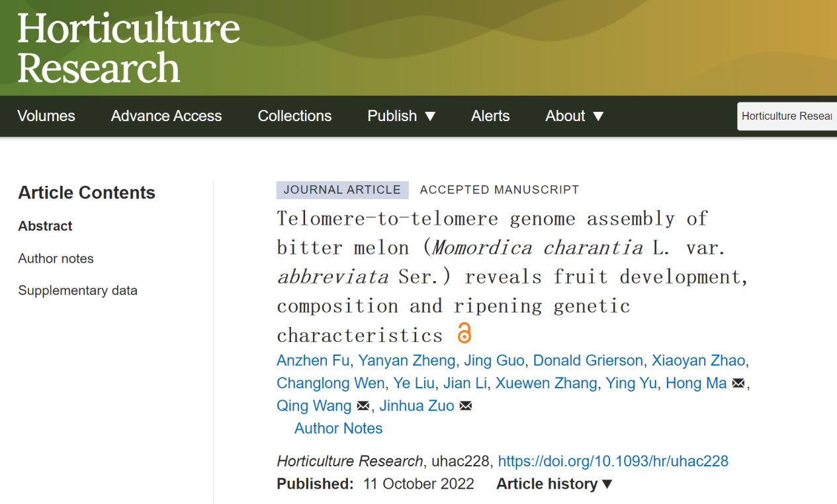Open the Collections page
Image resolution: width=837 pixels, height=504 pixels.
(294, 116)
